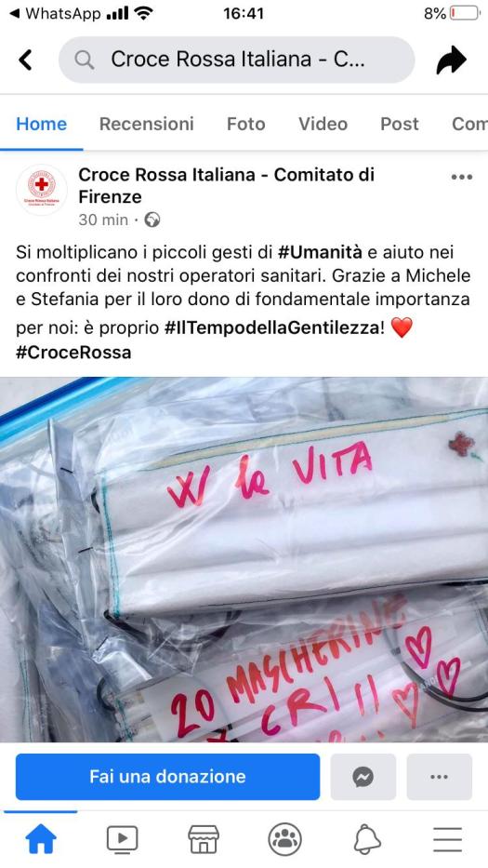The height and width of the screenshot is (868, 488).
Task: Switch to the Post tab
Action: point(400,124)
